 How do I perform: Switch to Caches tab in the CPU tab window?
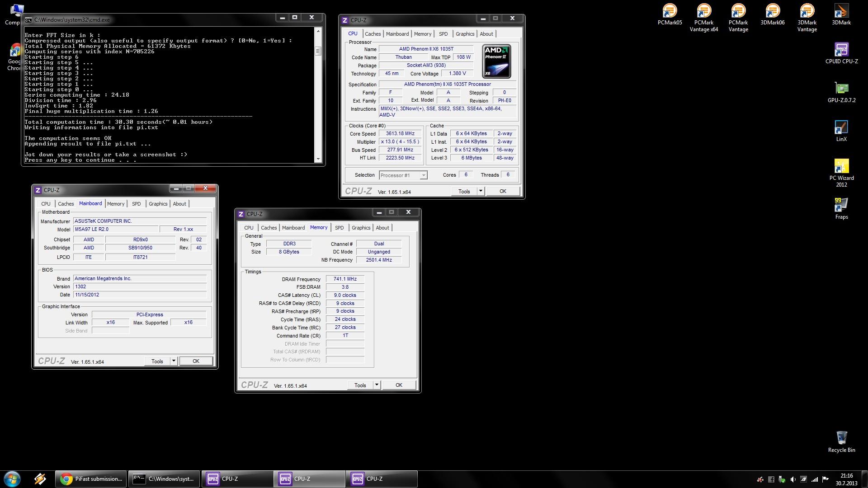point(373,34)
